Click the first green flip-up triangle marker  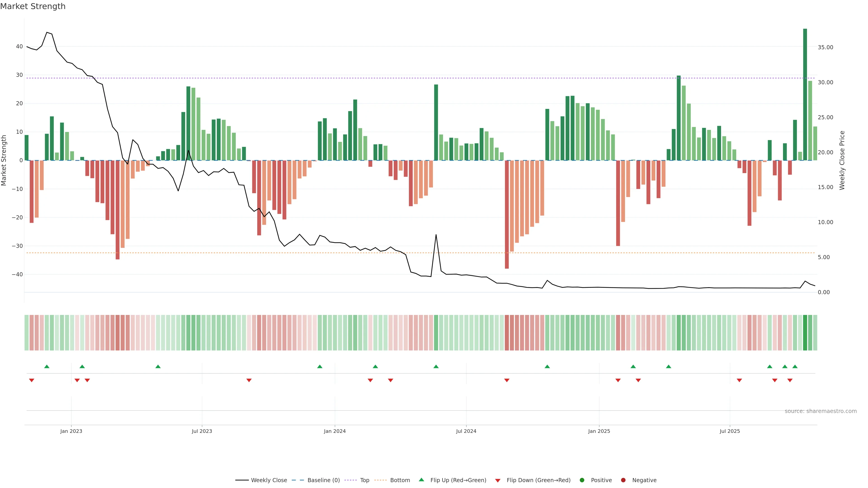[x=47, y=366]
